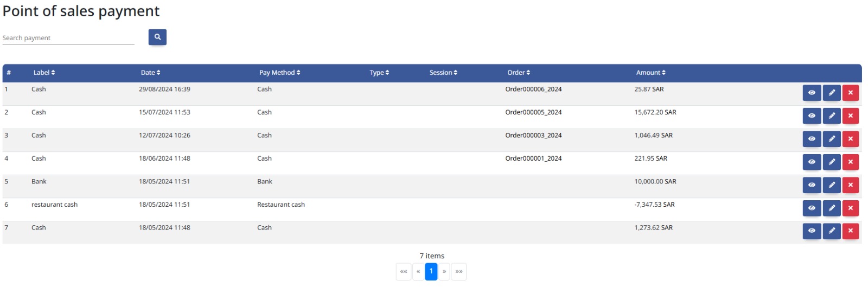This screenshot has width=868, height=287.
Task: Edit the Order000001_2024 payment
Action: [832, 162]
